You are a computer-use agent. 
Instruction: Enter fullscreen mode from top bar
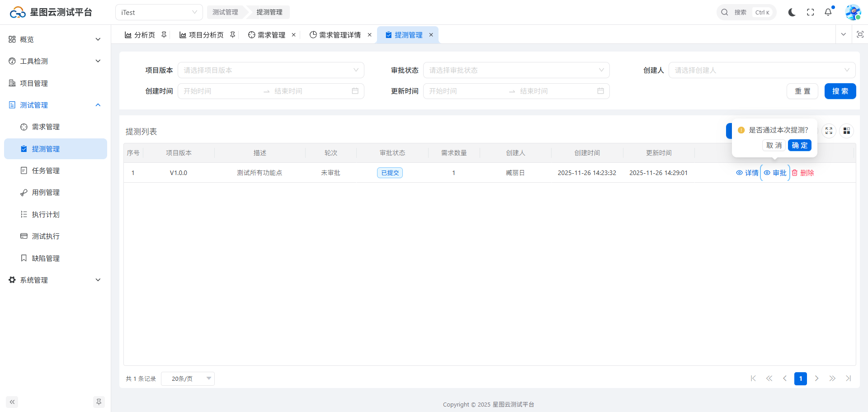point(810,12)
